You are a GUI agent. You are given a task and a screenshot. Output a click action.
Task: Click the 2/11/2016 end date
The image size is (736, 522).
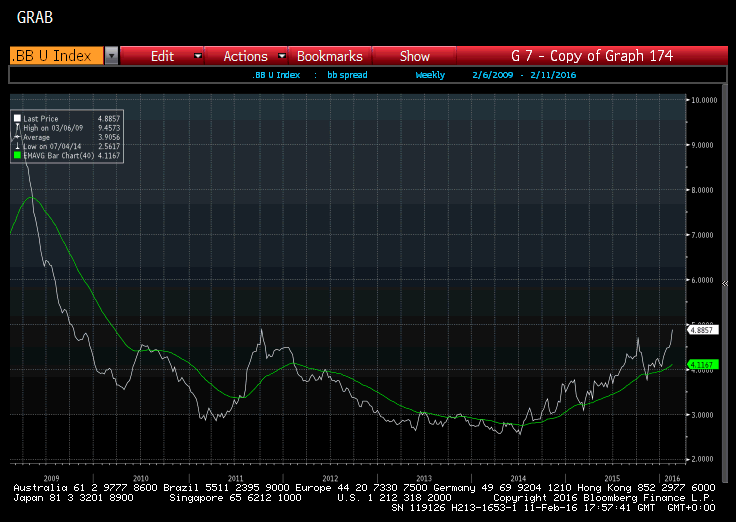[553, 75]
